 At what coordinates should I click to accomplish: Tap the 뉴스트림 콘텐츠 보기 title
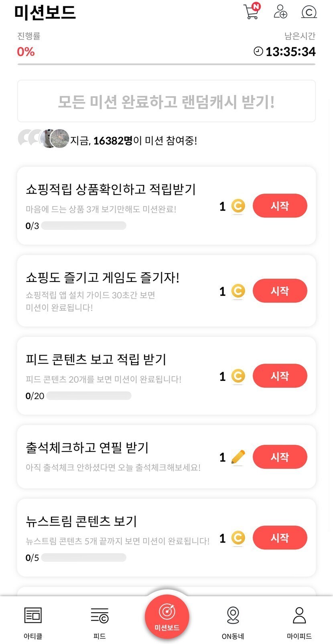click(81, 521)
